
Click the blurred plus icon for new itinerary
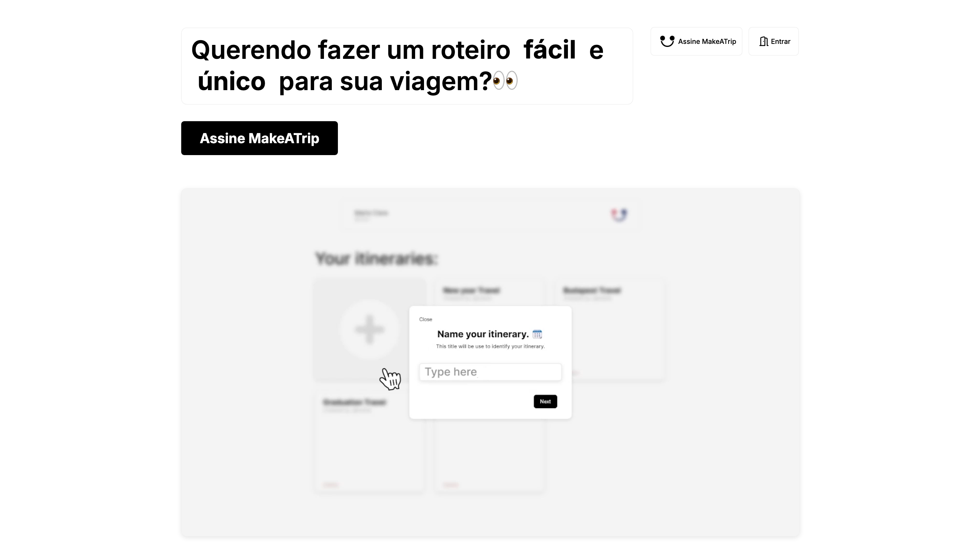(x=370, y=329)
